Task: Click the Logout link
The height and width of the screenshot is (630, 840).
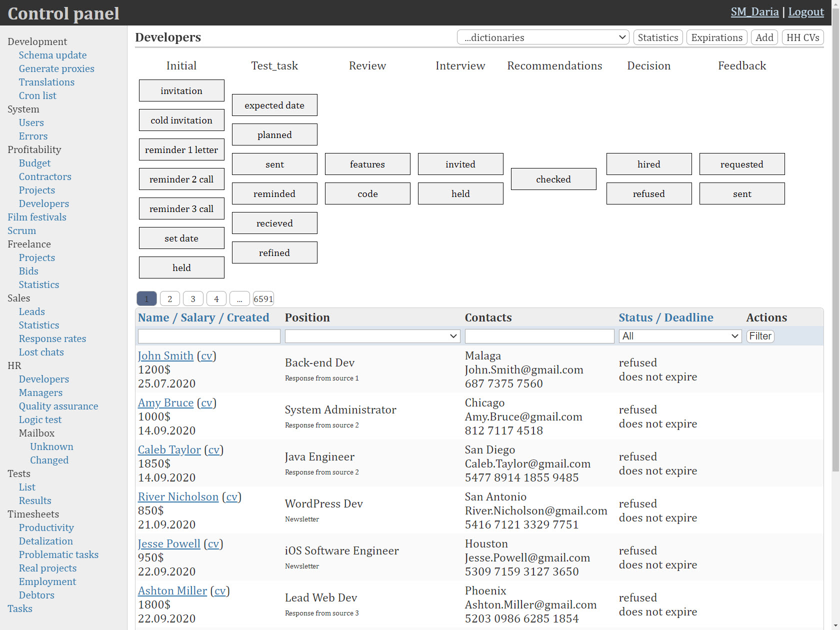Action: 805,12
